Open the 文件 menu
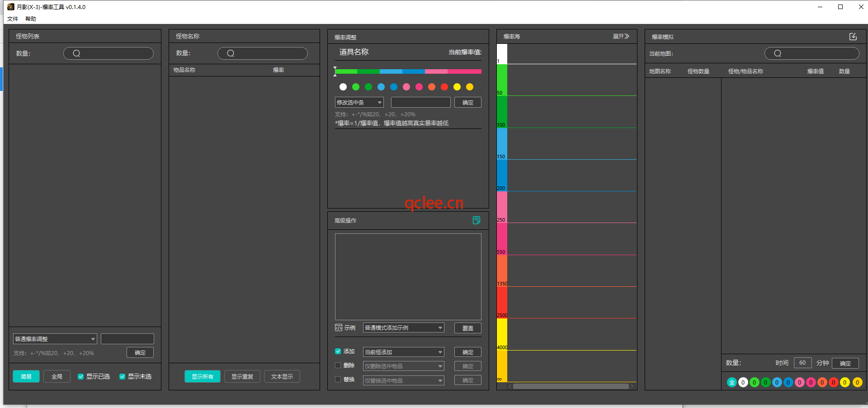The width and height of the screenshot is (868, 408). tap(13, 19)
